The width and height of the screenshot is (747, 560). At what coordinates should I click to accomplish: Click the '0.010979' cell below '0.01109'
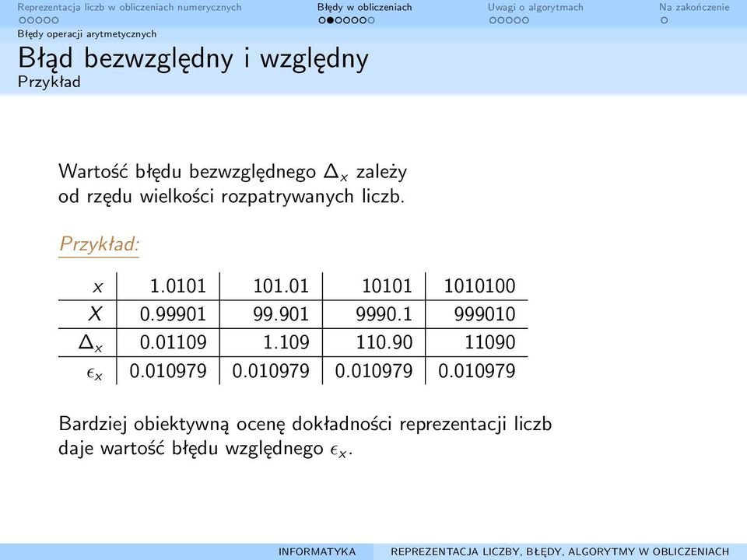tap(168, 371)
